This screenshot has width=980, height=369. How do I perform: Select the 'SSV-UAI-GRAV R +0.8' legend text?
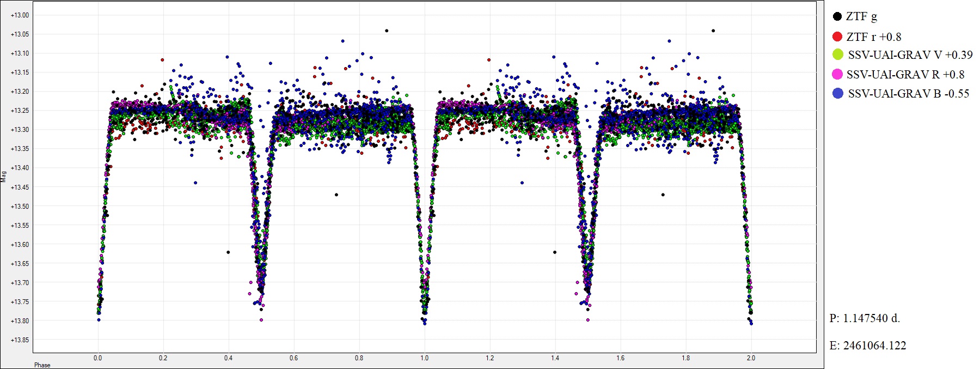(905, 74)
